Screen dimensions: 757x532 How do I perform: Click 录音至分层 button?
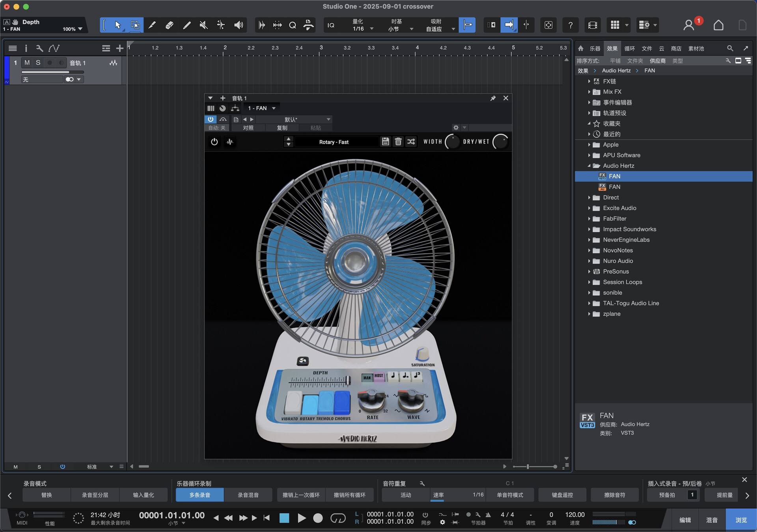95,495
